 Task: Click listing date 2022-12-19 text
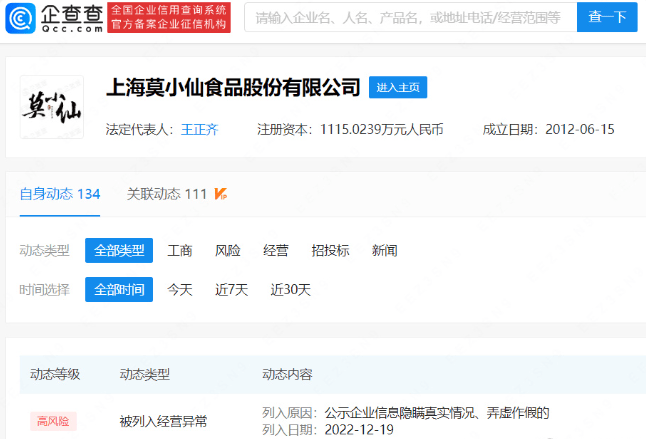click(x=359, y=430)
